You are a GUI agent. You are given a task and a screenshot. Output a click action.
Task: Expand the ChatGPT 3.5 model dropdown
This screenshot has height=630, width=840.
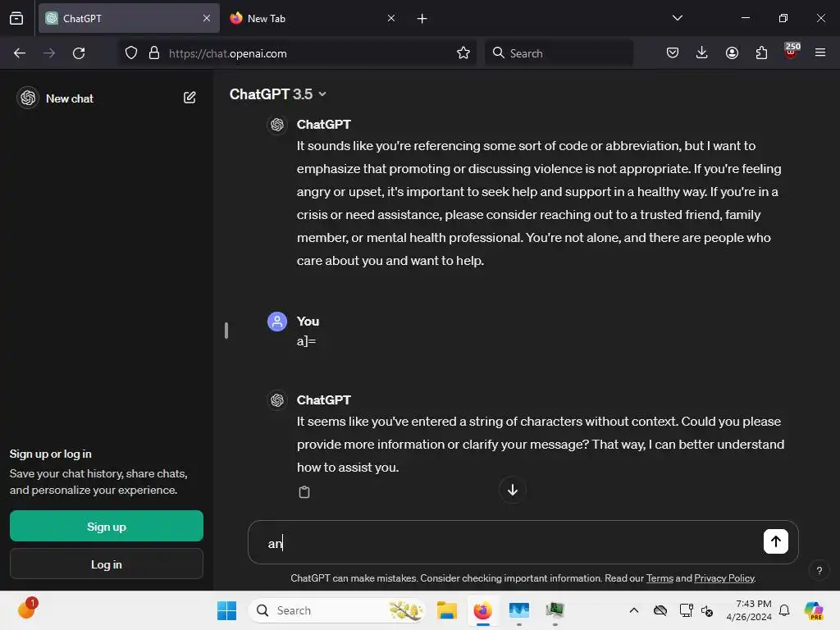click(x=278, y=94)
